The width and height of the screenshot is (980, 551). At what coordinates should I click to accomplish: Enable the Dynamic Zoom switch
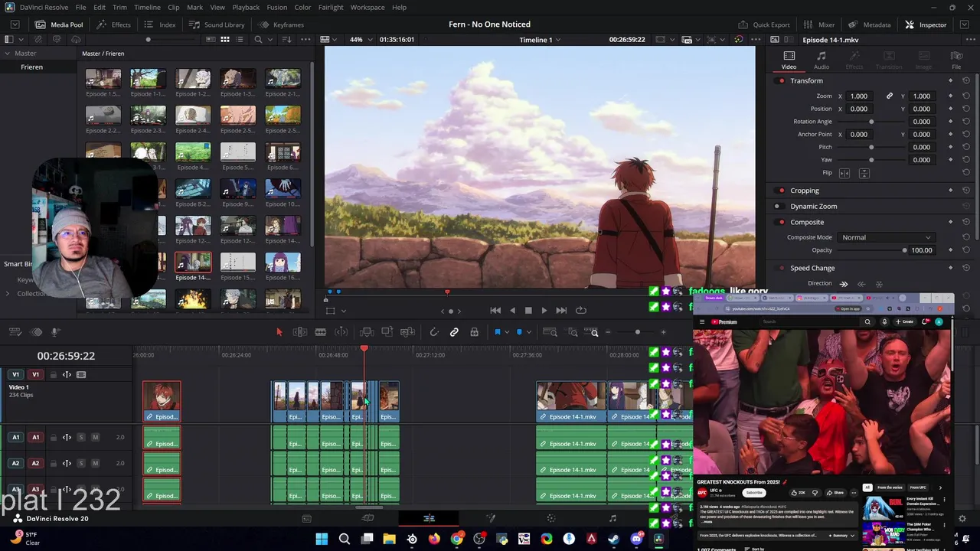click(778, 206)
